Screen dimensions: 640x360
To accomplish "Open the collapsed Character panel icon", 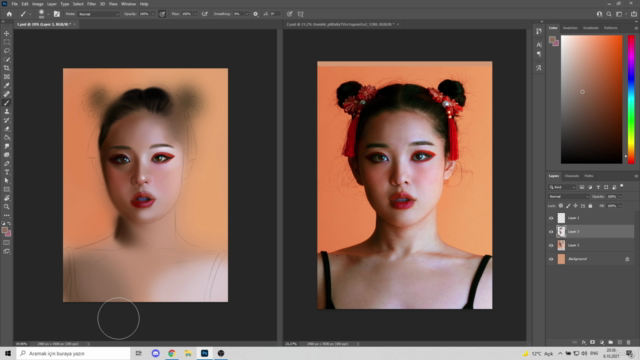I will (539, 44).
